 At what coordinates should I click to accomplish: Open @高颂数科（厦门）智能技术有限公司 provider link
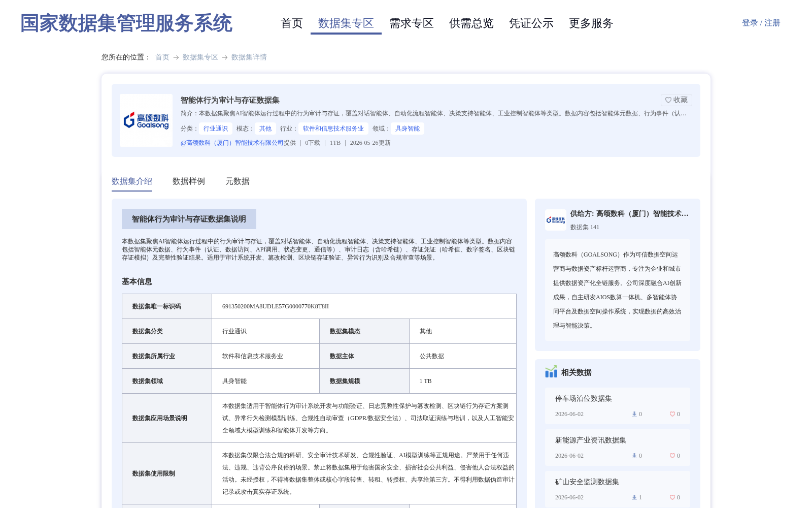coord(232,143)
